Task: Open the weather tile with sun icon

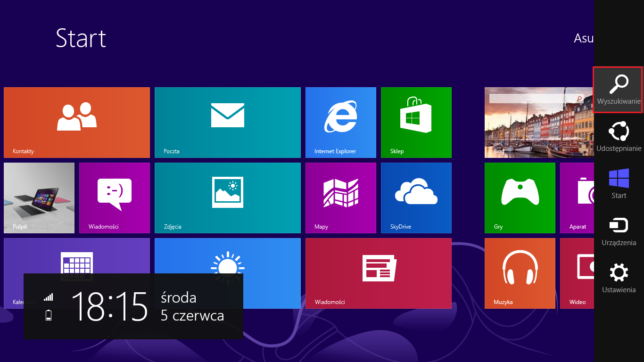Action: (228, 255)
